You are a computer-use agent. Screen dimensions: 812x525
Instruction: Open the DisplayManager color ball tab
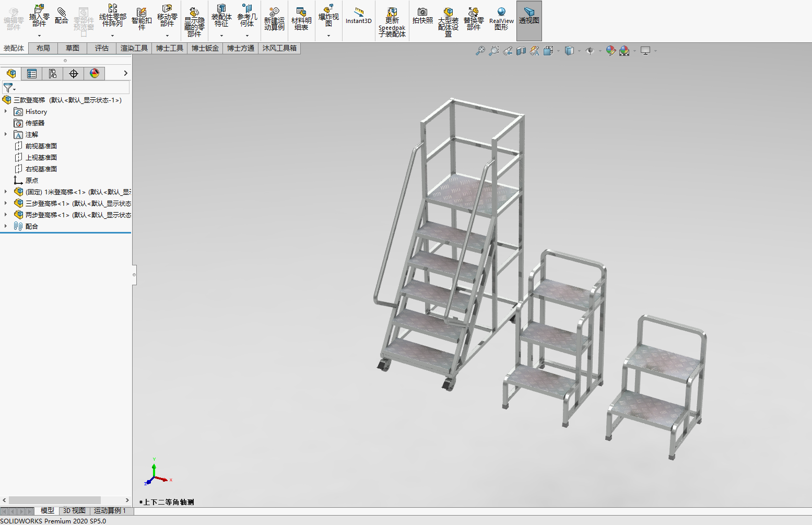(95, 74)
